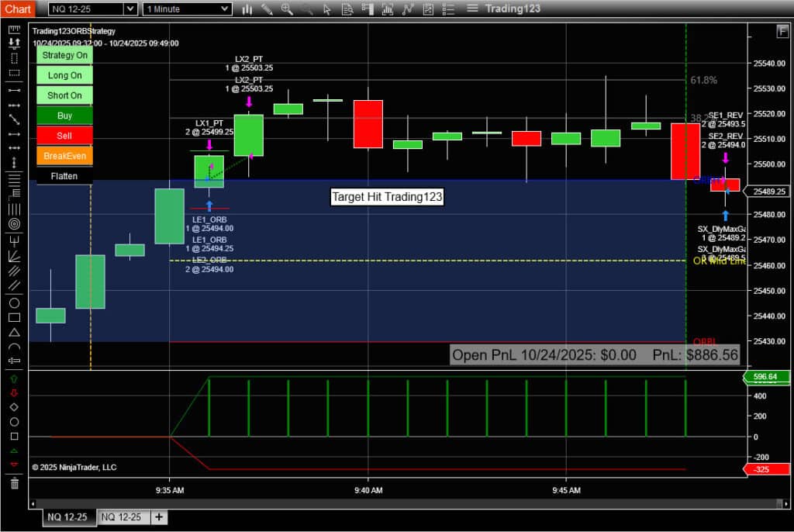Click the green Buy button
Screen dimensions: 794x532
pos(64,115)
